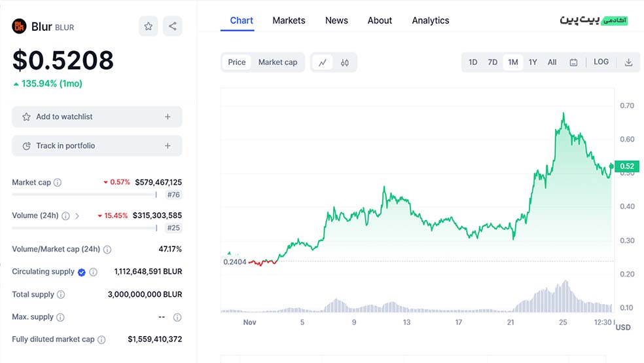The image size is (644, 363).
Task: Enable LOG scale on chart
Action: (601, 62)
